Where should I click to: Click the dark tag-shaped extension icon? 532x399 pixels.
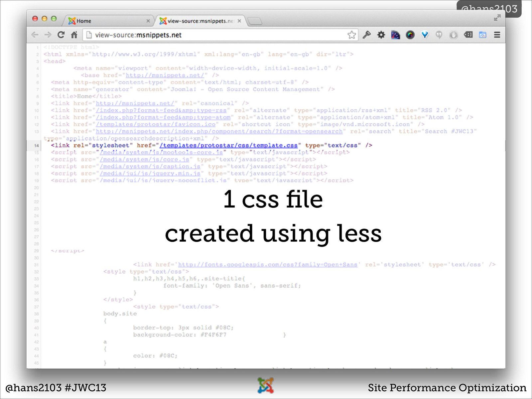coord(468,34)
